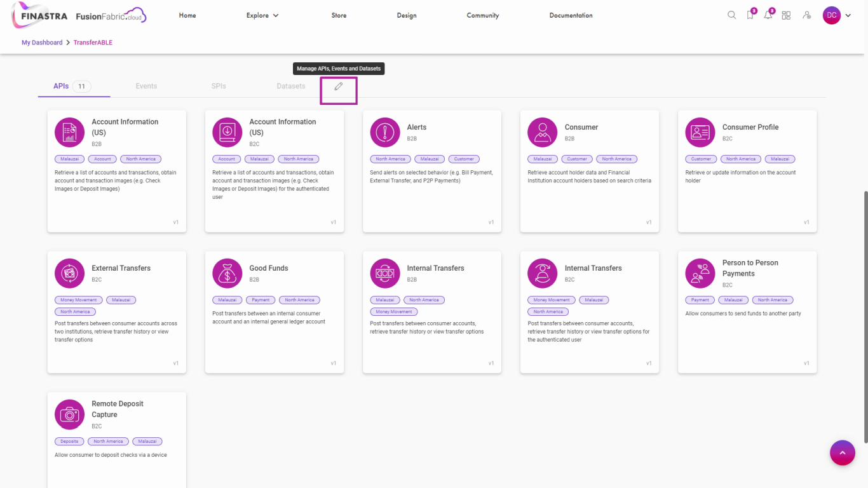The image size is (868, 488).
Task: Select the APIs tab
Action: [x=74, y=86]
